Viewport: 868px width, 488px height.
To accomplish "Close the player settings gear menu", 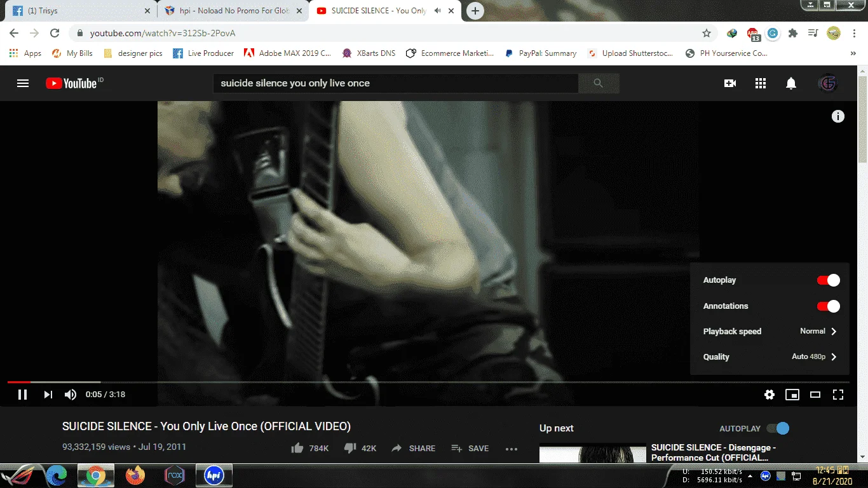I will pyautogui.click(x=770, y=395).
